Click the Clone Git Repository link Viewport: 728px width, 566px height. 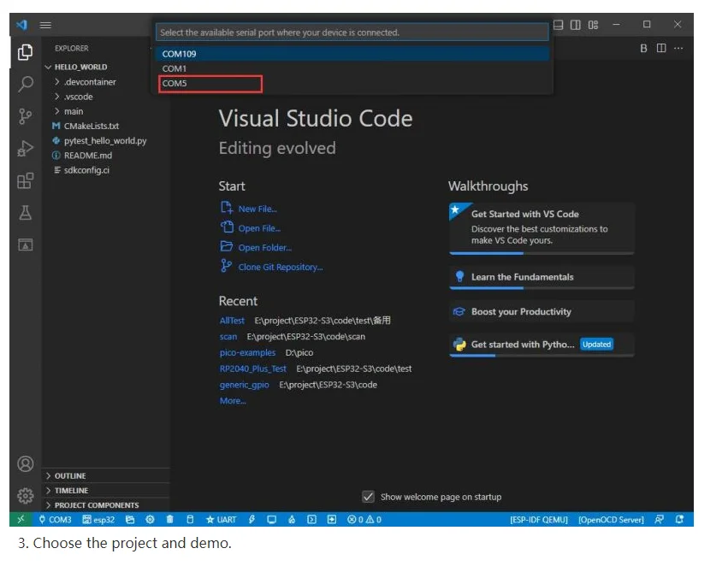click(x=281, y=268)
